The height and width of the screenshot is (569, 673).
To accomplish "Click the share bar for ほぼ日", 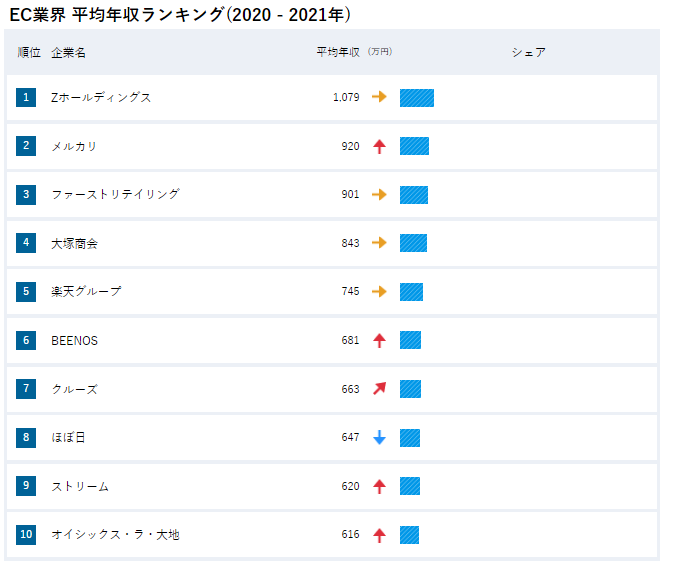I will coord(410,438).
